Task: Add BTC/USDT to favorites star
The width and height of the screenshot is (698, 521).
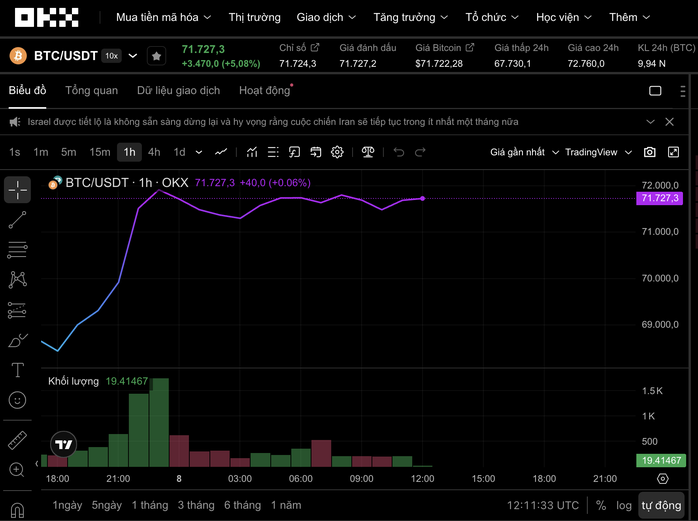Action: [x=156, y=56]
